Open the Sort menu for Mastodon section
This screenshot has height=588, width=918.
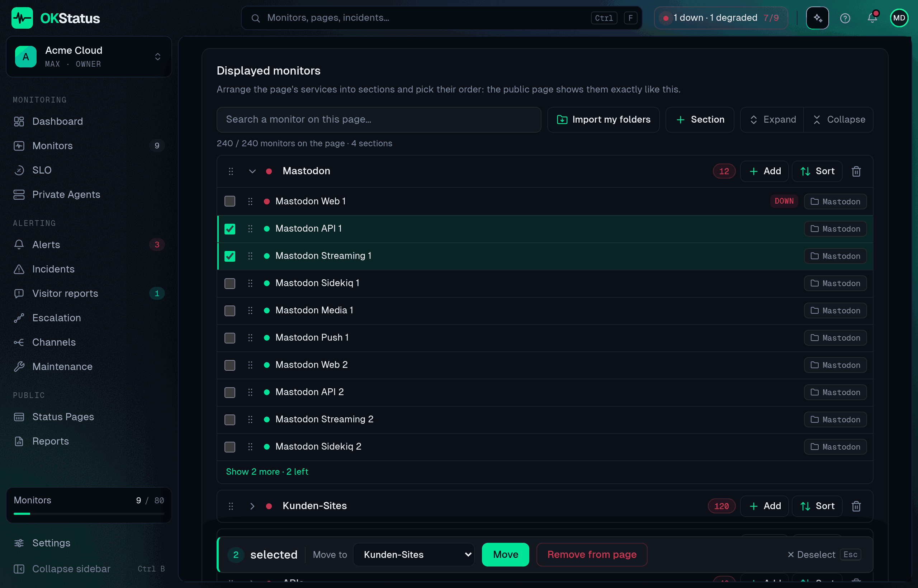point(817,171)
